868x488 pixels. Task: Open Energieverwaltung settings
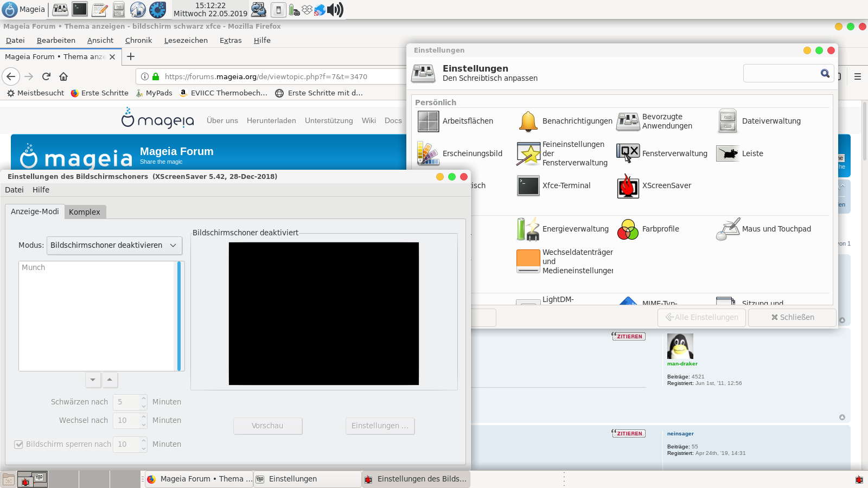click(x=563, y=229)
